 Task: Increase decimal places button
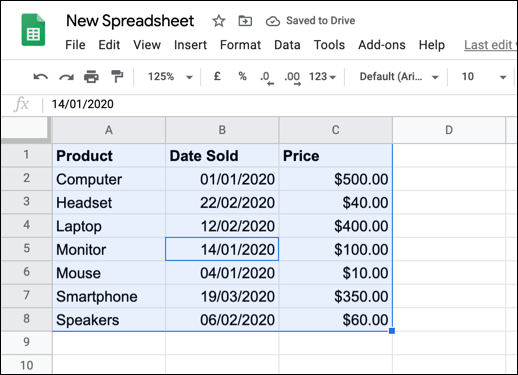(292, 78)
